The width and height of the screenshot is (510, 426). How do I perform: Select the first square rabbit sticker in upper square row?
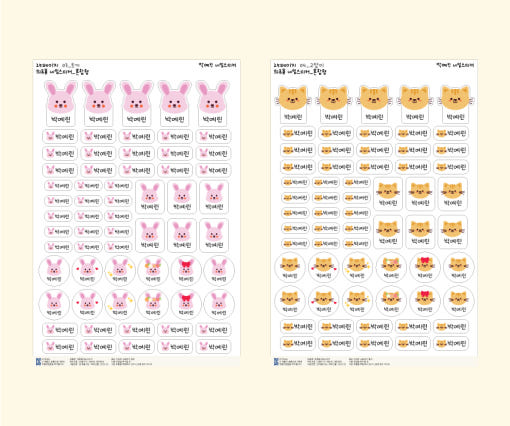point(150,197)
